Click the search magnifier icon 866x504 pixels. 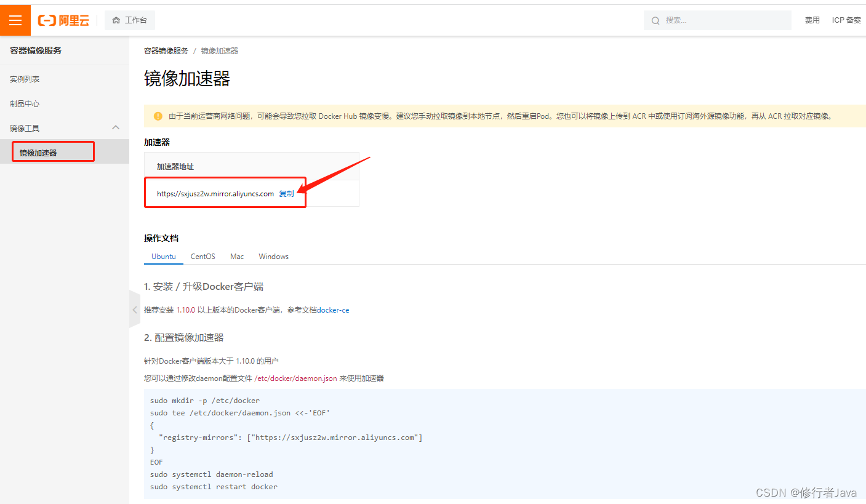point(656,20)
